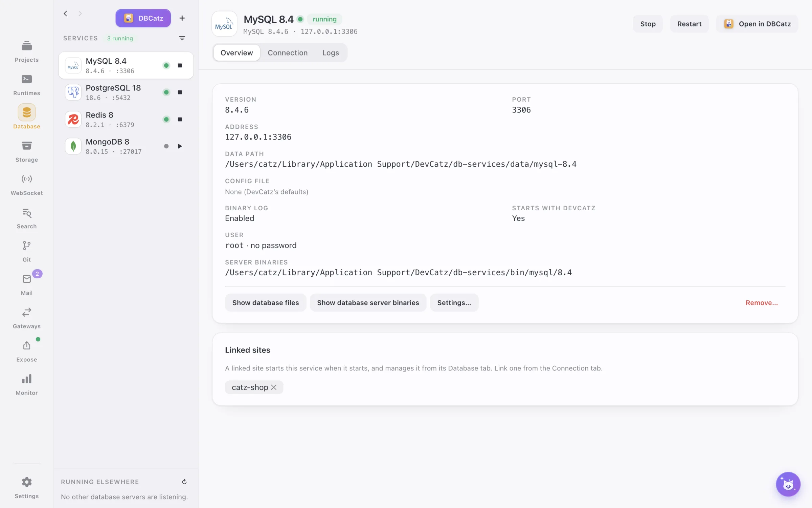Switch to the Logs tab
Viewport: 812px width, 508px height.
(x=331, y=53)
